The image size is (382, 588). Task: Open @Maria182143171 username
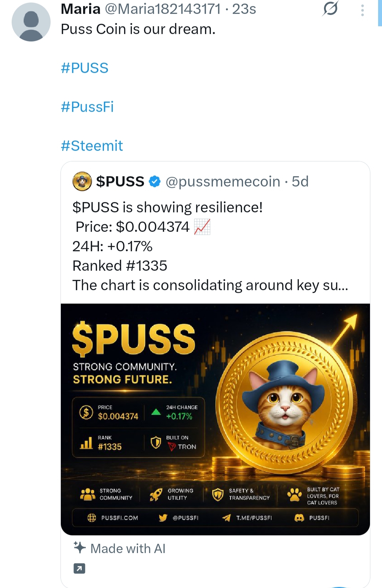[x=163, y=9]
